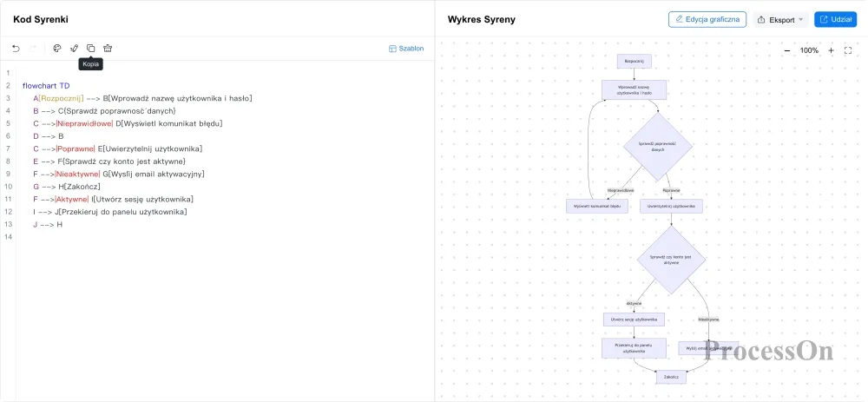Select the brush format icon
The height and width of the screenshot is (402, 868).
point(74,48)
